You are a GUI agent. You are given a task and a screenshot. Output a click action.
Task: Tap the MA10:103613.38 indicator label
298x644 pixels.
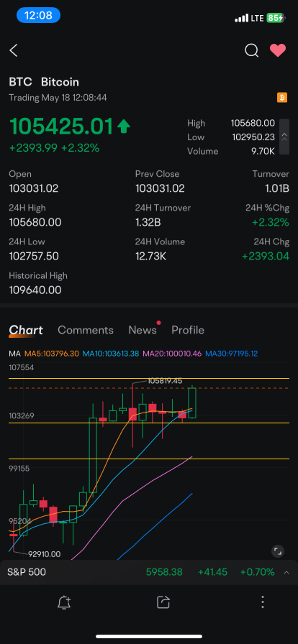point(111,354)
